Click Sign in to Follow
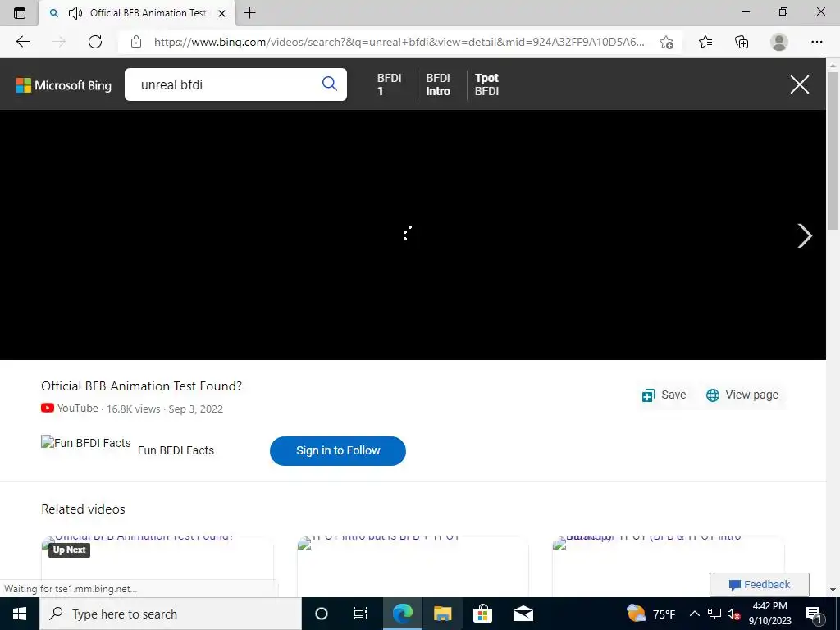 coord(337,451)
